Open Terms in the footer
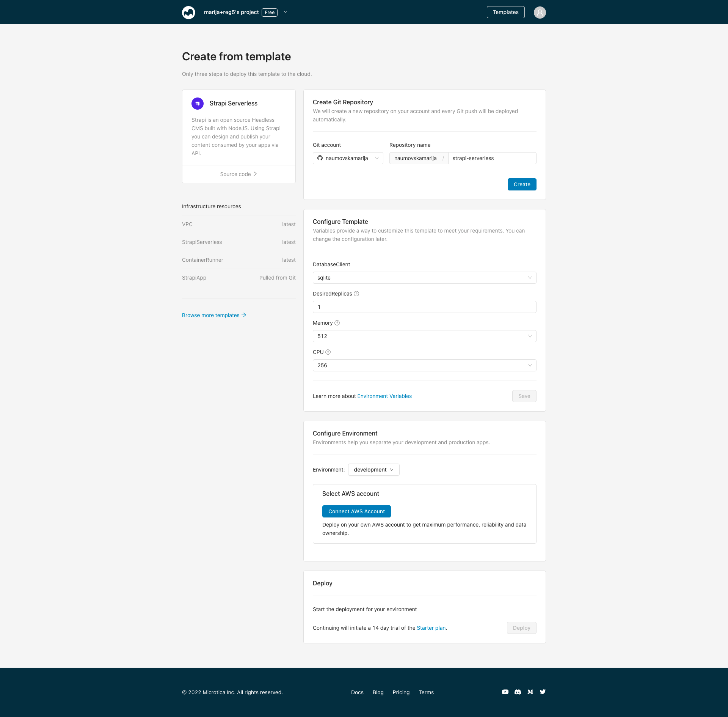 click(x=426, y=692)
